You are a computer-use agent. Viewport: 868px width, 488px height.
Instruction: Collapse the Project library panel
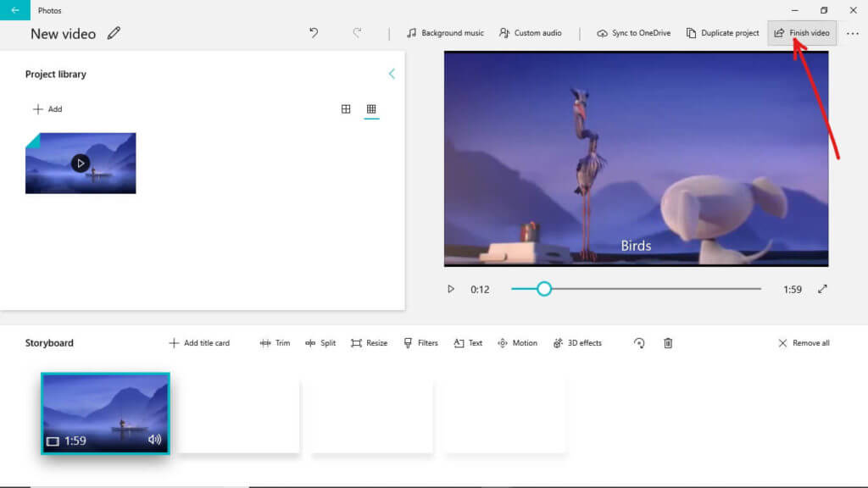coord(392,74)
